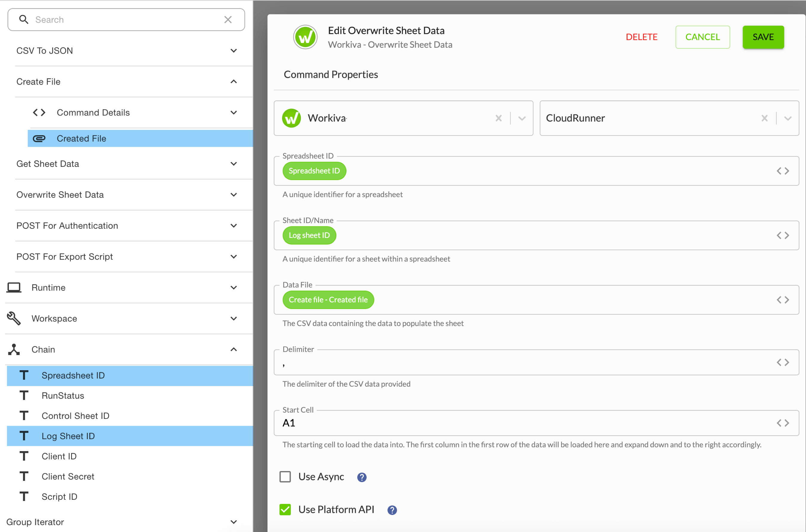
Task: Collapse the Create File section
Action: [233, 82]
